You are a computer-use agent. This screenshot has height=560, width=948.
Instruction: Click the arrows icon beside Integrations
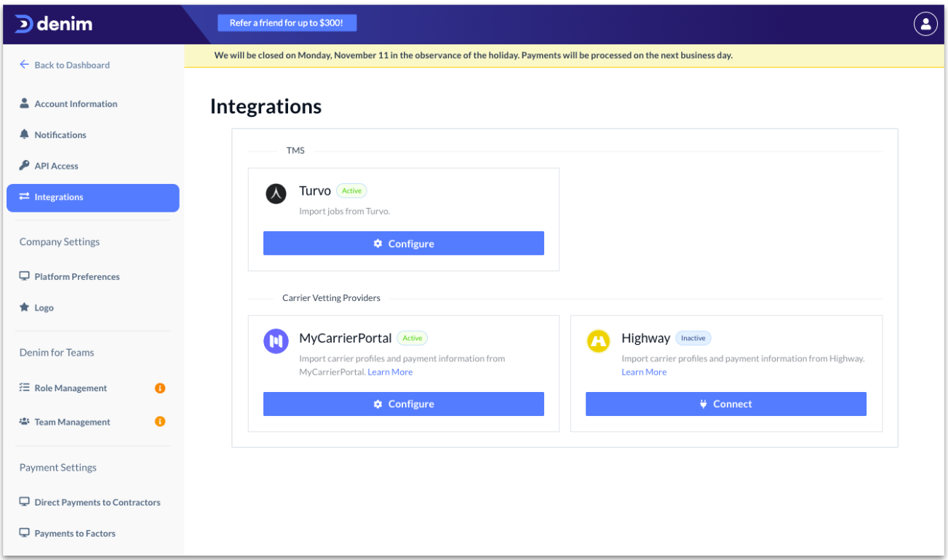point(24,197)
